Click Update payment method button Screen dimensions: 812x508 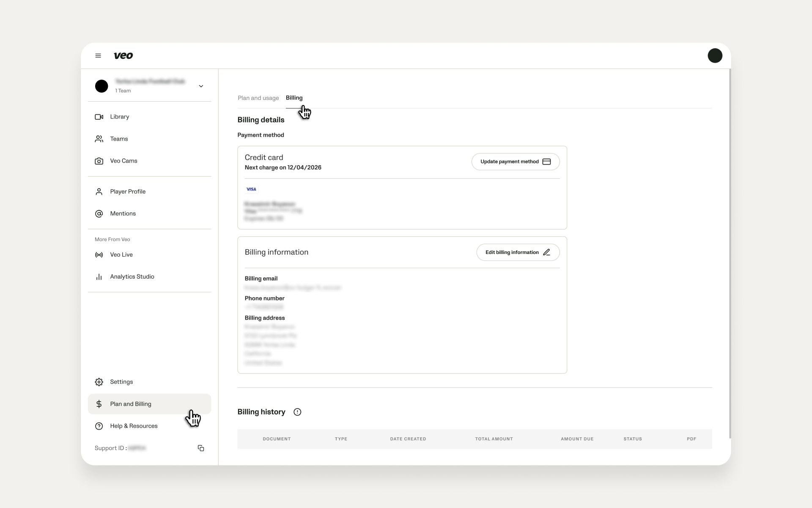[x=515, y=162]
